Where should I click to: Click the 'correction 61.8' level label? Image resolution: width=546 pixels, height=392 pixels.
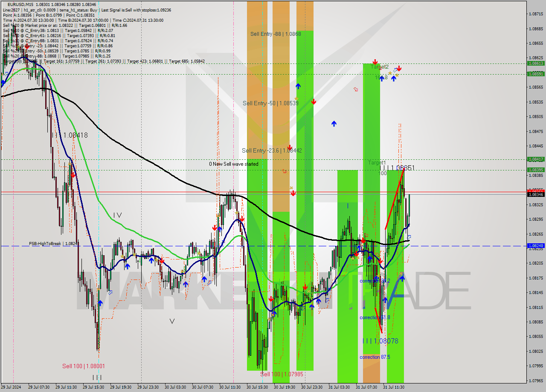375,317
